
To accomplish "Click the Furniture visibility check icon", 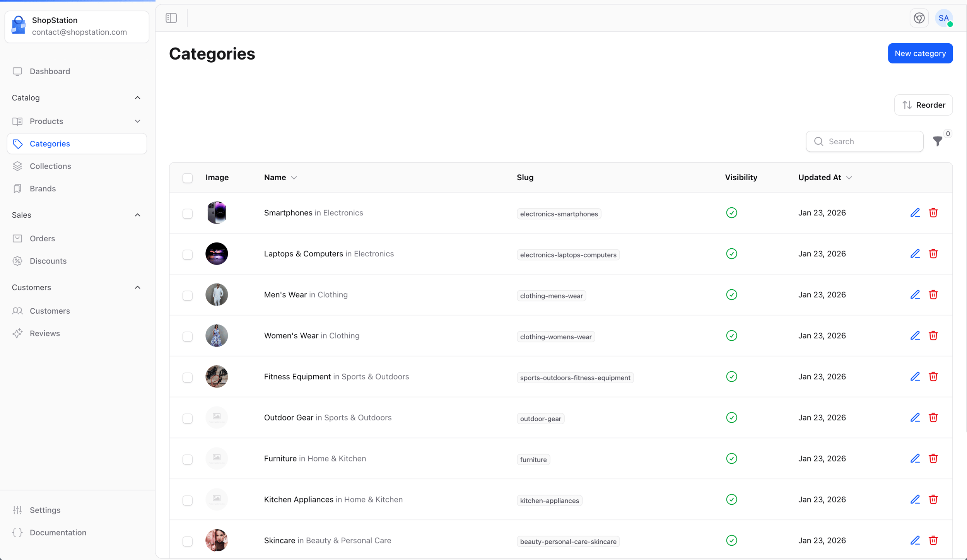I will pos(731,459).
